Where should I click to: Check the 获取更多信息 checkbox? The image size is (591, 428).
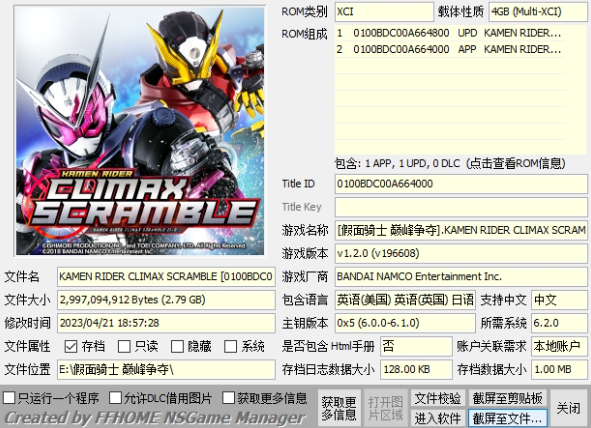(x=228, y=398)
